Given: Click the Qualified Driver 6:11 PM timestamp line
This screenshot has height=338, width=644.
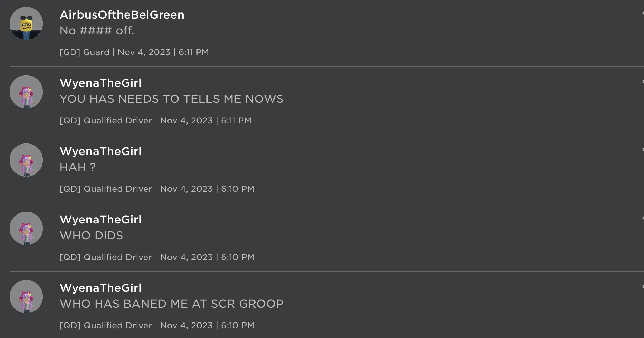Looking at the screenshot, I should click(155, 121).
